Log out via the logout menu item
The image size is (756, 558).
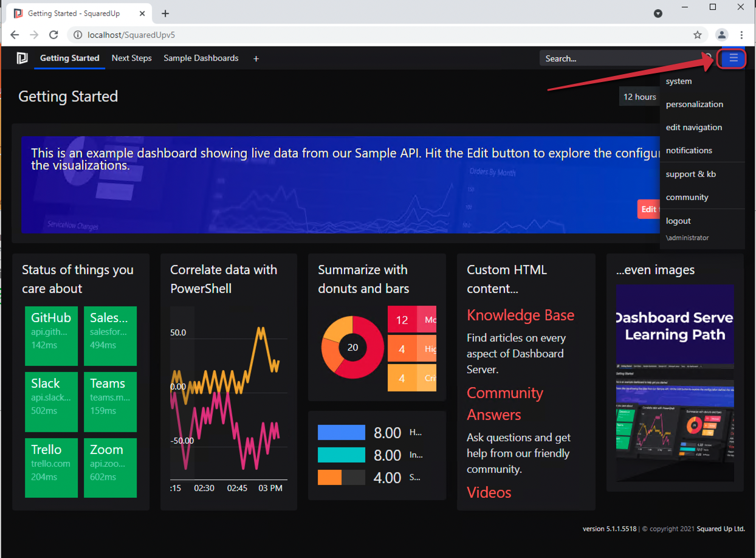pos(703,221)
